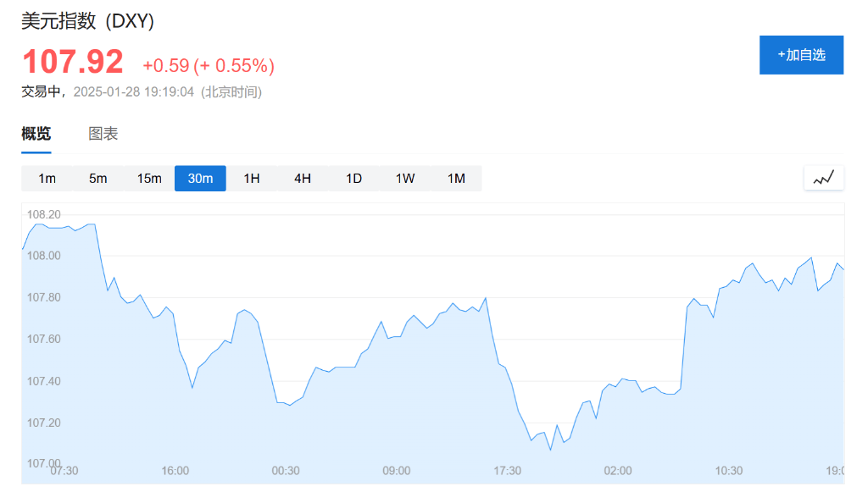This screenshot has width=868, height=492.
Task: Switch to the 4H timeframe
Action: 302,178
